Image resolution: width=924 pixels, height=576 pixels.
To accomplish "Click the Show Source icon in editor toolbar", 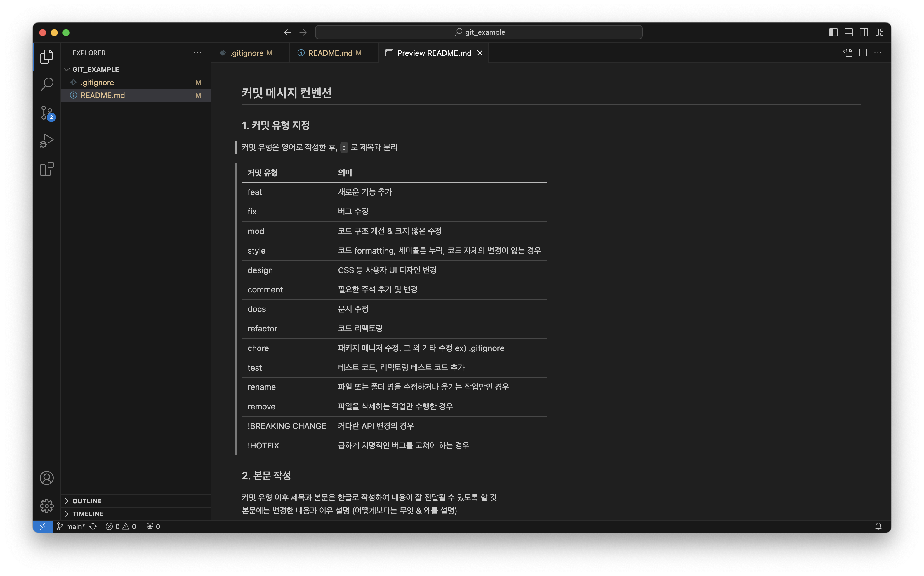I will pos(847,53).
